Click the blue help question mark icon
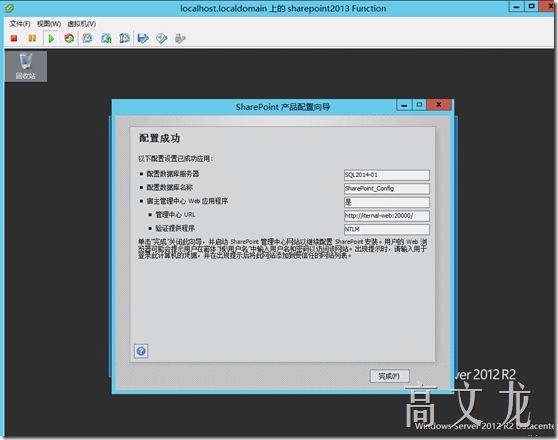Image resolution: width=558 pixels, height=440 pixels. point(141,351)
